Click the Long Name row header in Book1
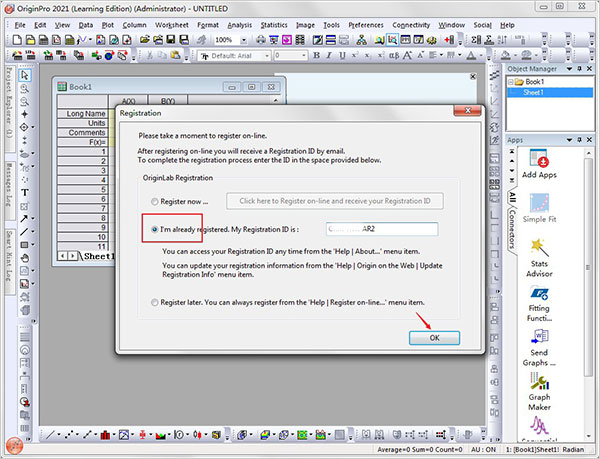 tap(82, 114)
